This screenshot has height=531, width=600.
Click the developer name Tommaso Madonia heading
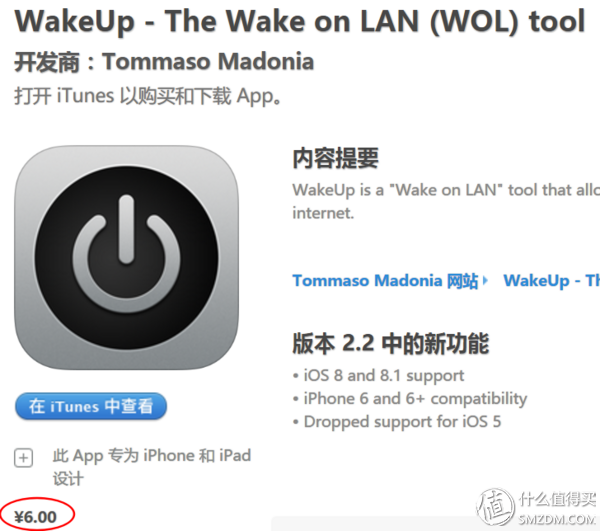pyautogui.click(x=164, y=61)
